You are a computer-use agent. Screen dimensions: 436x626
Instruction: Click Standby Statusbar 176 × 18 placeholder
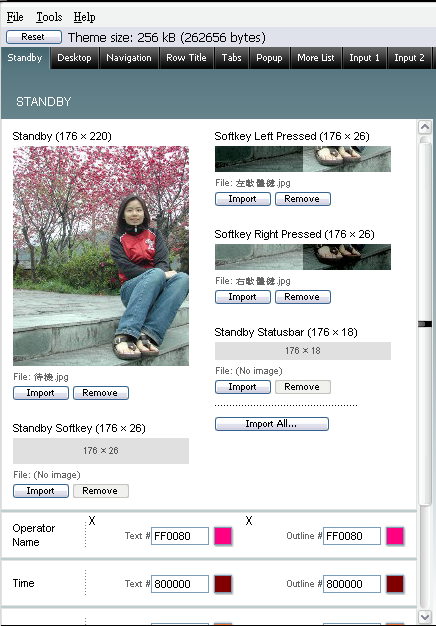303,351
